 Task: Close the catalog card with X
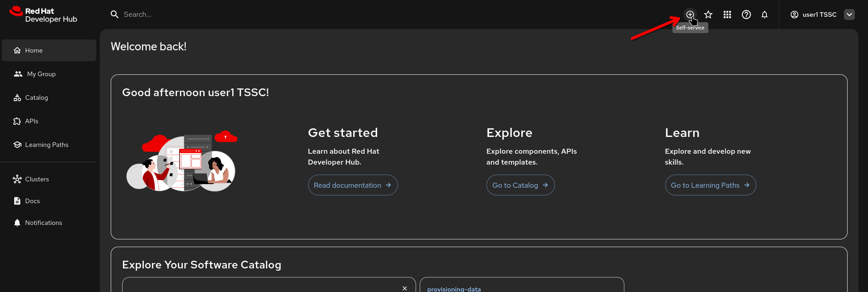405,288
